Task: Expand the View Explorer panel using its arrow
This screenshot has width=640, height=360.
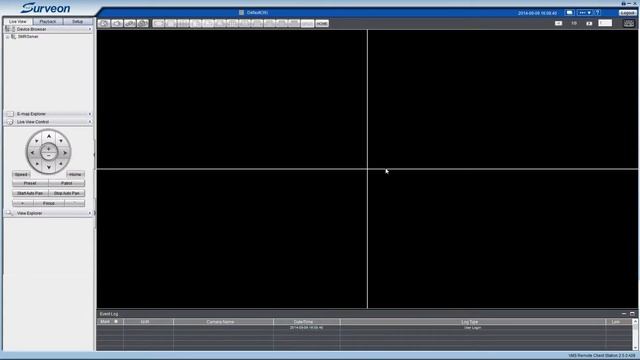Action: (90, 213)
